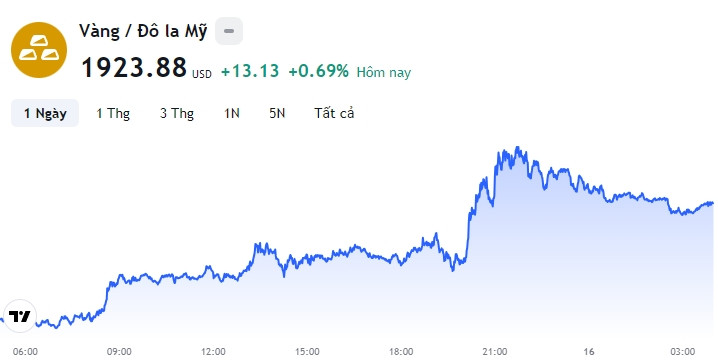Viewport: 718px width, 364px height.
Task: Open the Vàng / Đô la Mỹ title
Action: click(x=143, y=32)
